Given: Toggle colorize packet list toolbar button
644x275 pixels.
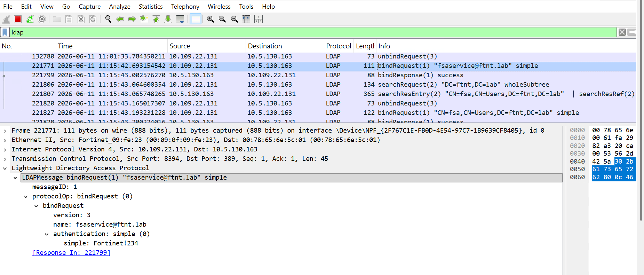Looking at the screenshot, I should (196, 19).
